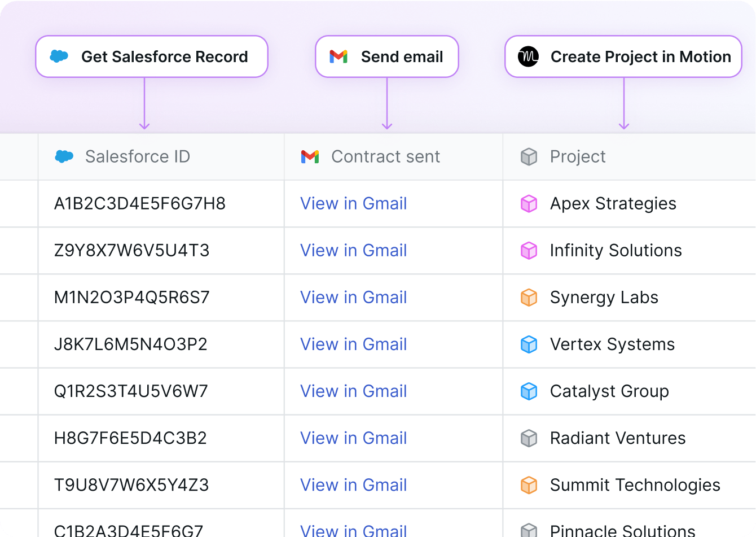The height and width of the screenshot is (537, 756).
Task: Open View in Gmail for Apex Strategies row
Action: tap(354, 203)
